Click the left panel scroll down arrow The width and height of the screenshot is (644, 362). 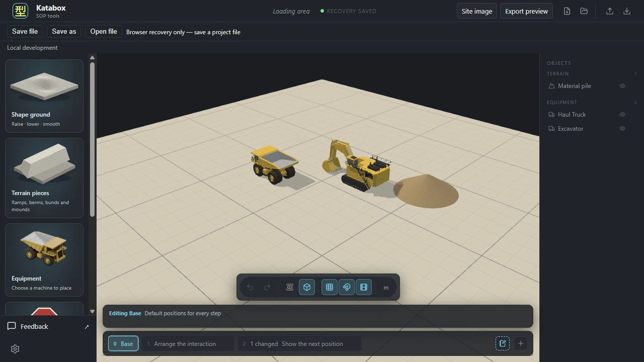click(92, 311)
